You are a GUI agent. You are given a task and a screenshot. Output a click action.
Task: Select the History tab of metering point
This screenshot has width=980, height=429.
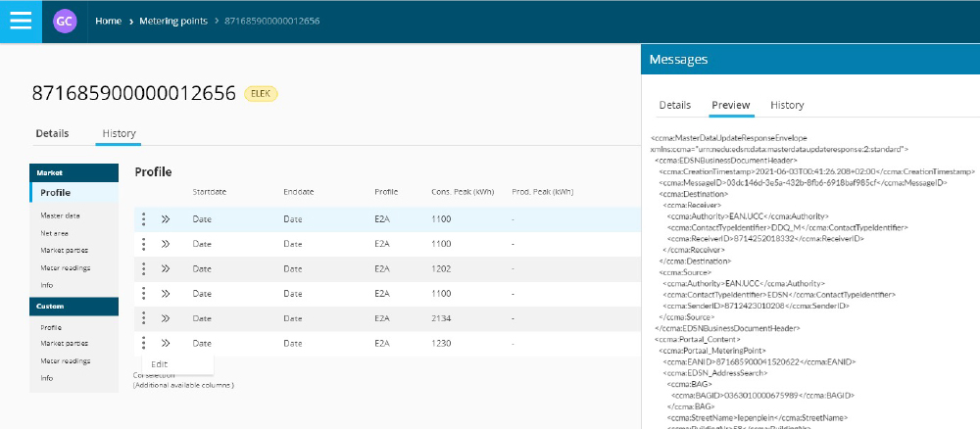(119, 133)
